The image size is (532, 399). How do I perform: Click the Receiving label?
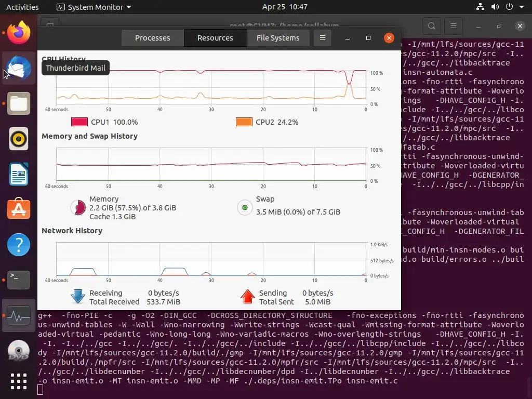(x=105, y=293)
